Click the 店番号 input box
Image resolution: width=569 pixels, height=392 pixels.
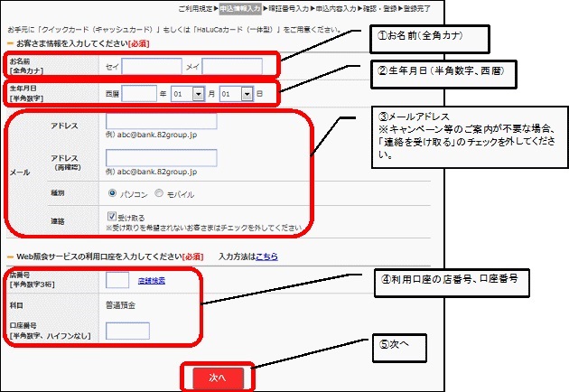click(117, 281)
